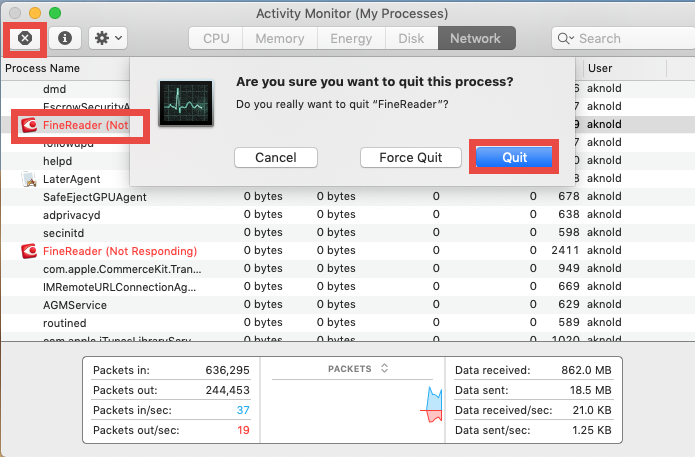This screenshot has width=695, height=457.
Task: Click Data sent value 18.5 MB
Action: click(590, 390)
